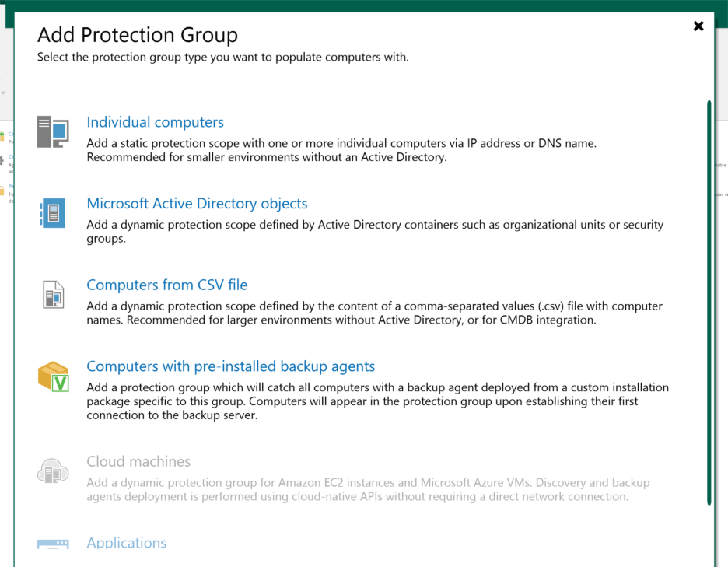Click the Microsoft Active Directory notebook icon
This screenshot has width=728, height=567.
coord(53,213)
